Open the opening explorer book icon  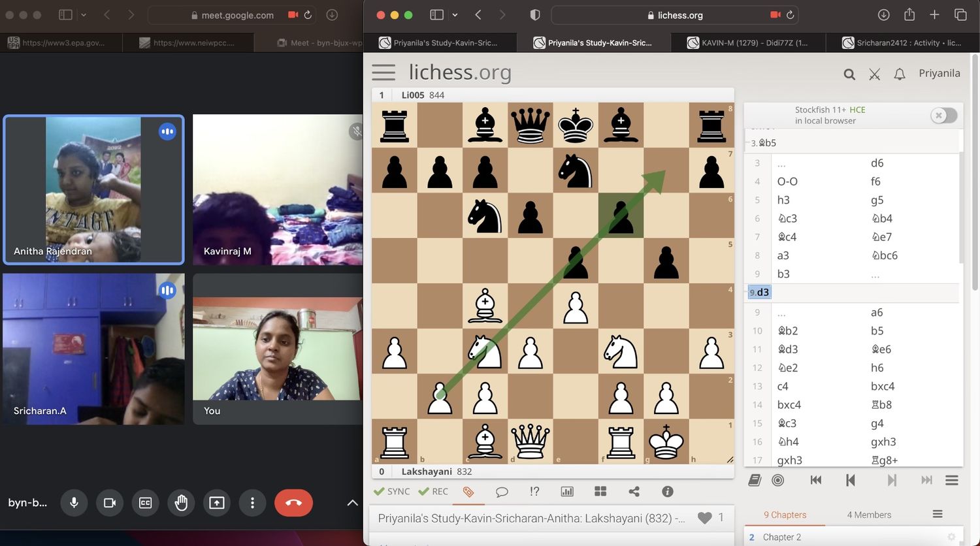coord(755,480)
